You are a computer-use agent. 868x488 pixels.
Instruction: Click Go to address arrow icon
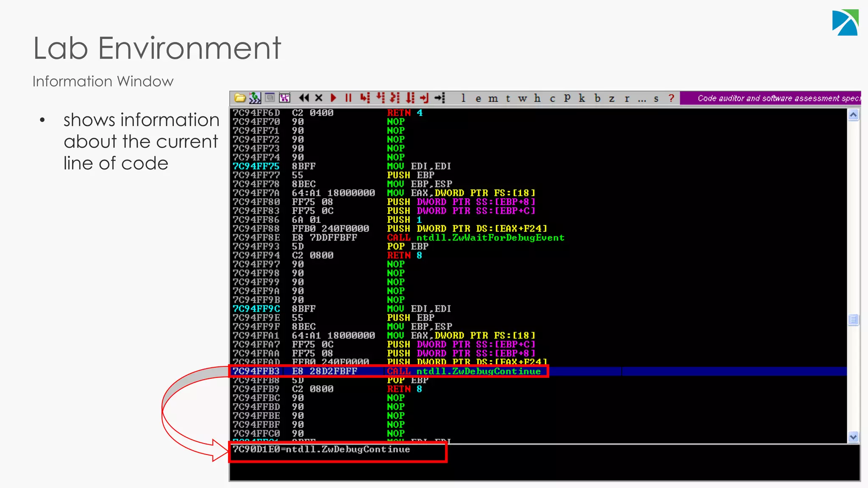(440, 98)
